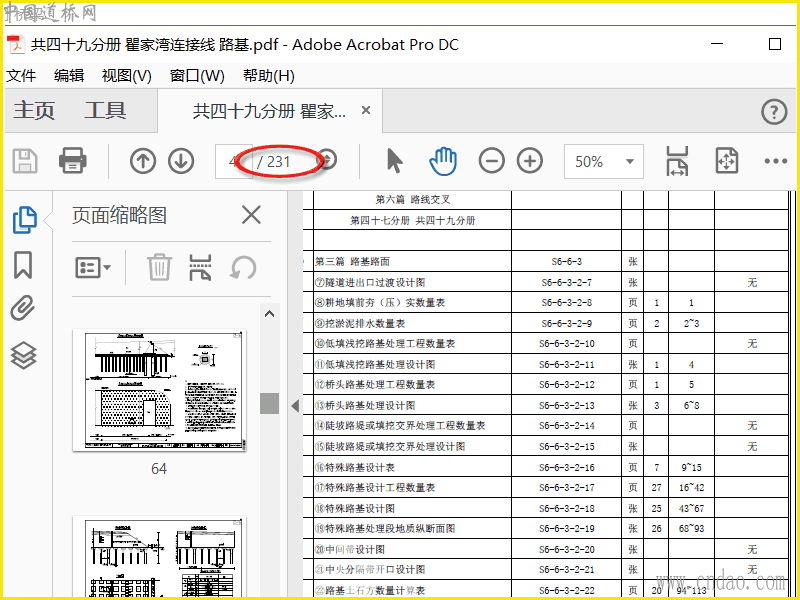Screen dimensions: 800x600
Task: Click the 16~42 page range cell
Action: (691, 488)
